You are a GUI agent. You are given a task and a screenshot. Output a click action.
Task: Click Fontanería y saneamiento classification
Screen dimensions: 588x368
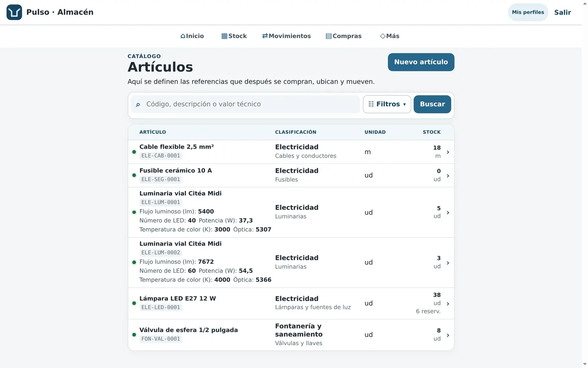(x=299, y=330)
